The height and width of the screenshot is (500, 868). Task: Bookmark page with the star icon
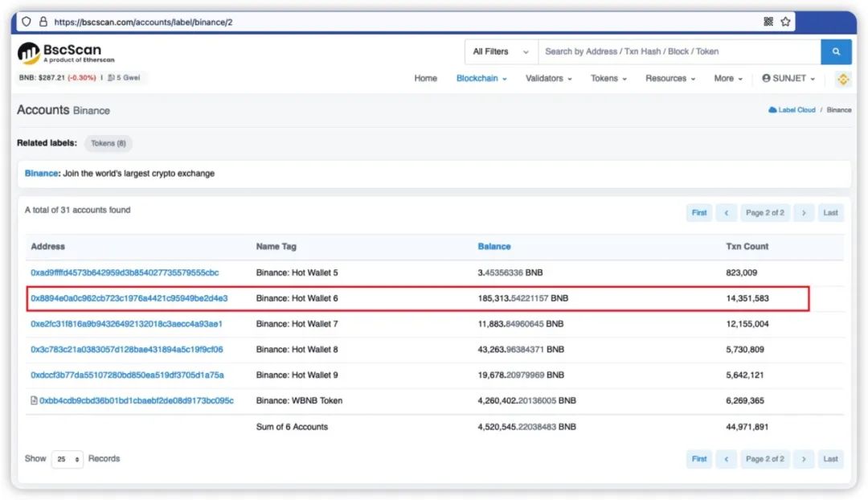tap(785, 22)
